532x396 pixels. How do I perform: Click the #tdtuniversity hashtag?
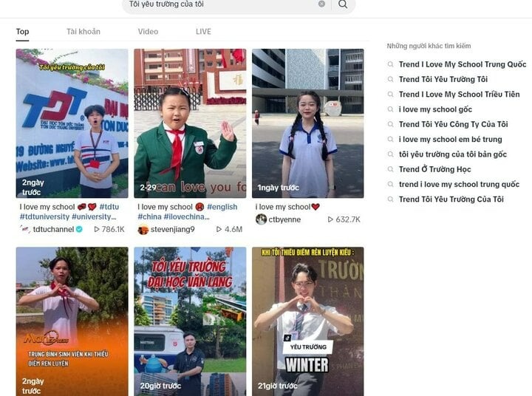44,216
